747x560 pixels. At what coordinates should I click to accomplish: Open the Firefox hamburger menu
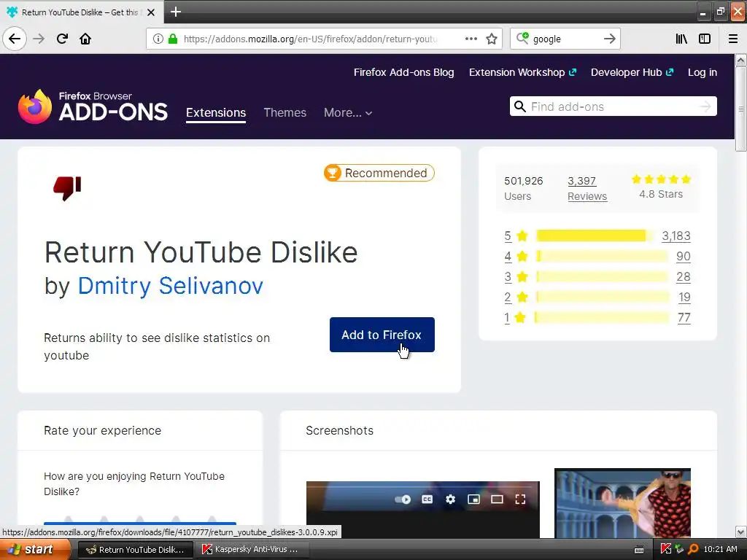coord(733,39)
